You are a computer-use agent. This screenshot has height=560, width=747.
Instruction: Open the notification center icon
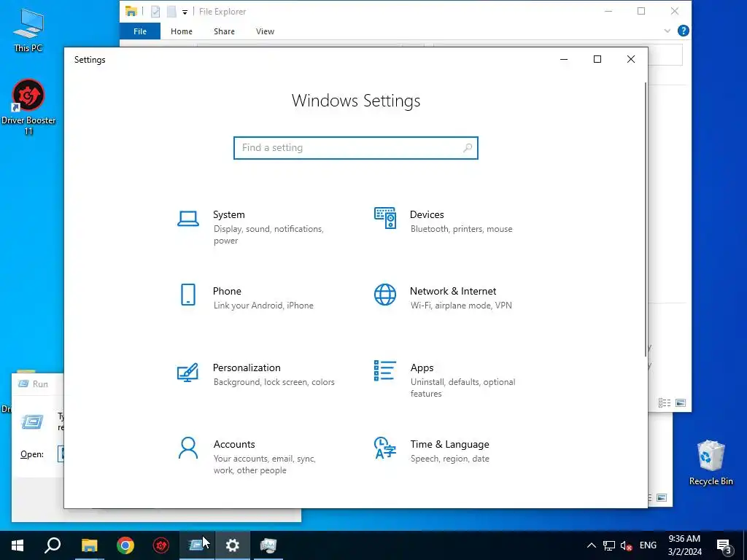[724, 545]
